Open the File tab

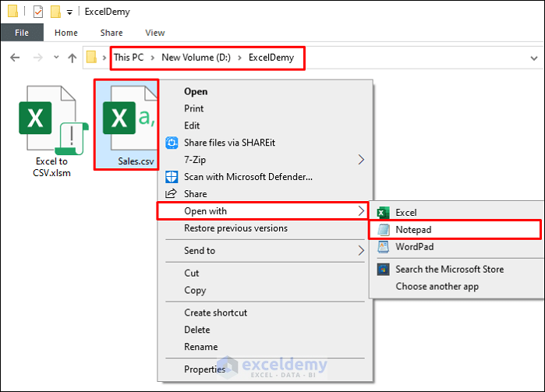[22, 33]
